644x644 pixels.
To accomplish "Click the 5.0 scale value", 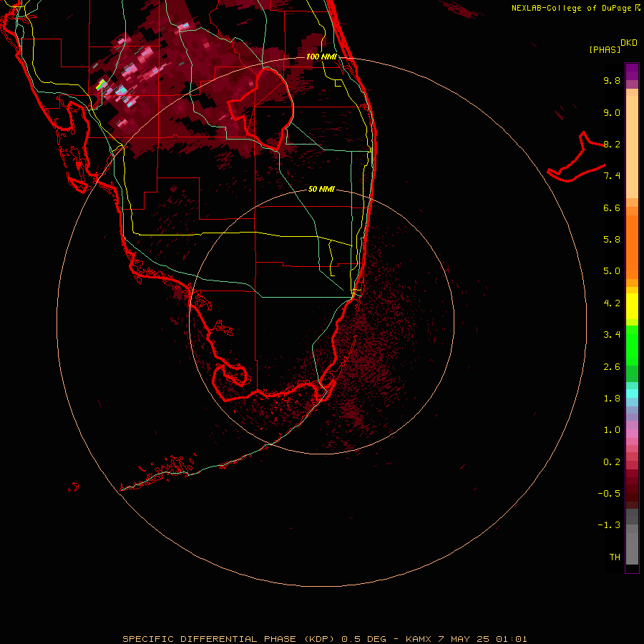I will (612, 271).
